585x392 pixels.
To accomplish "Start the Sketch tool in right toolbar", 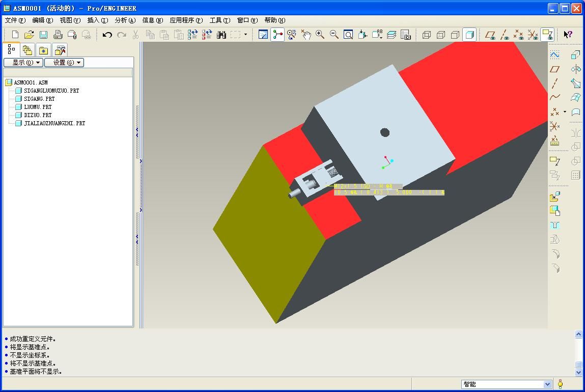I will coord(555,55).
